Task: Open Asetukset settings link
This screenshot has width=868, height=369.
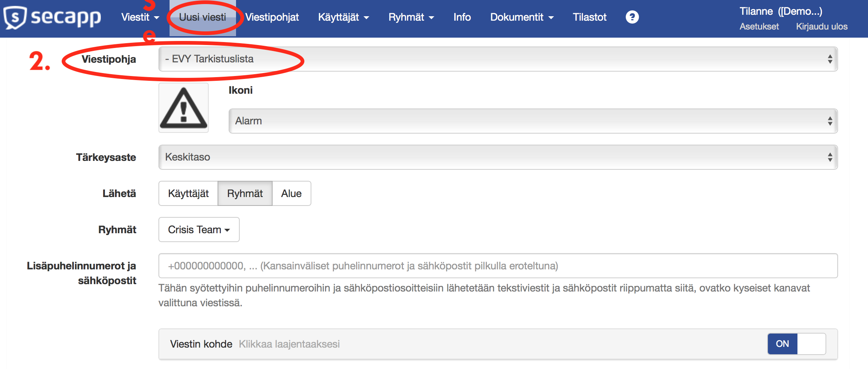Action: click(759, 27)
